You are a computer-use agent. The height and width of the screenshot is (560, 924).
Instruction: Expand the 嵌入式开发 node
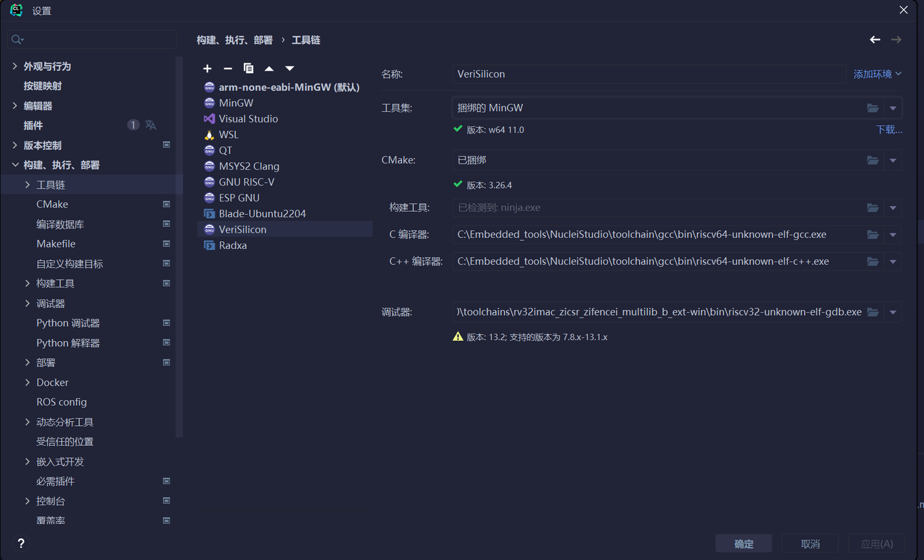click(x=28, y=461)
